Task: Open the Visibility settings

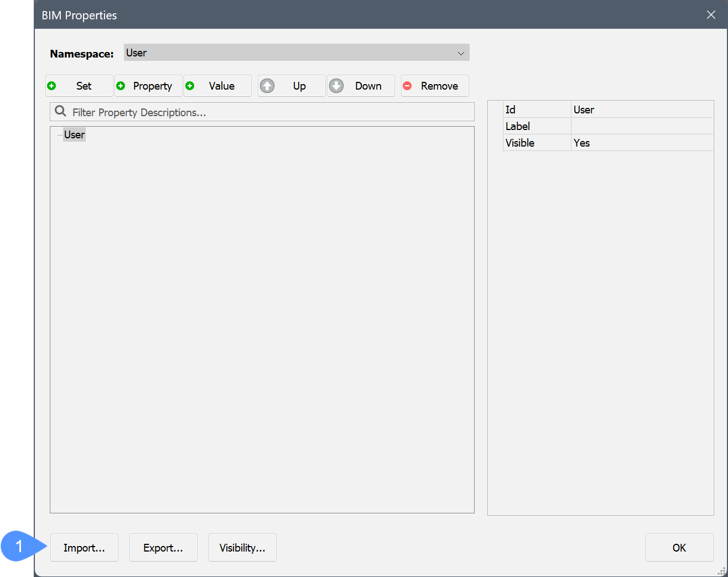Action: 242,548
